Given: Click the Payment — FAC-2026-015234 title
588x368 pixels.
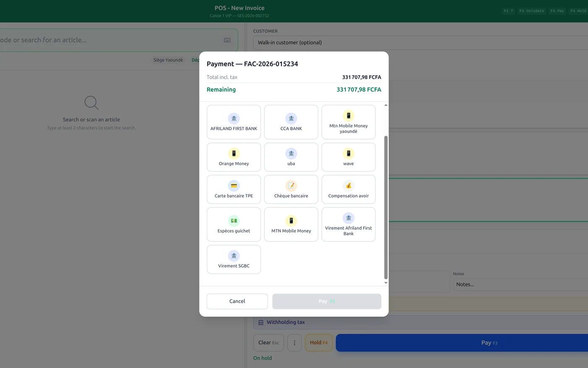Looking at the screenshot, I should click(252, 64).
